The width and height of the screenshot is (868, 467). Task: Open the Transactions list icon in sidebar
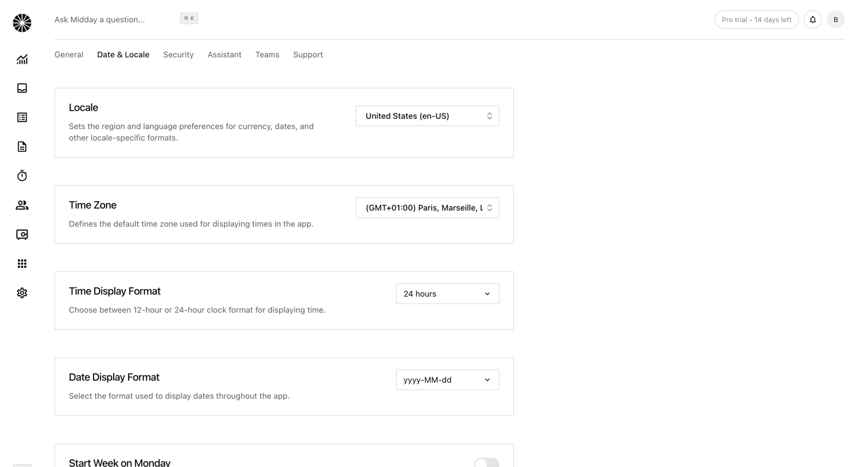click(x=22, y=118)
